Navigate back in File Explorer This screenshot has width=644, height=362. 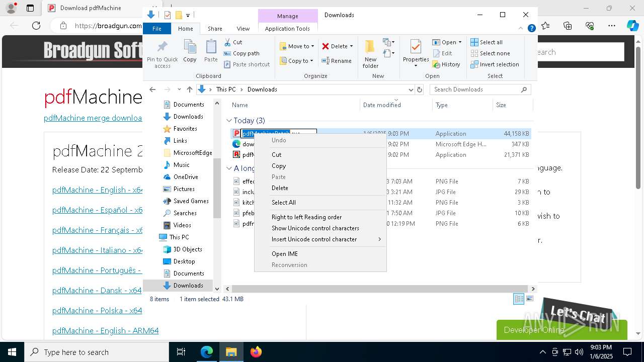[152, 89]
